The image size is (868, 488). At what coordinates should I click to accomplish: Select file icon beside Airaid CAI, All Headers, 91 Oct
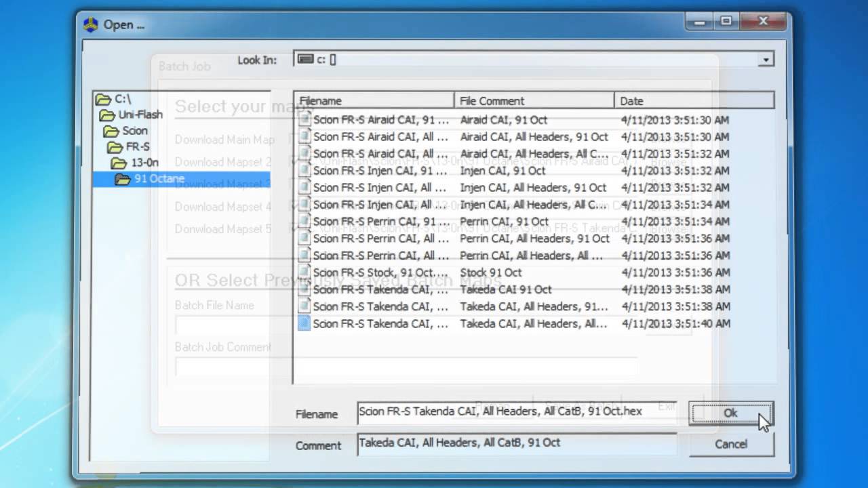click(x=304, y=137)
